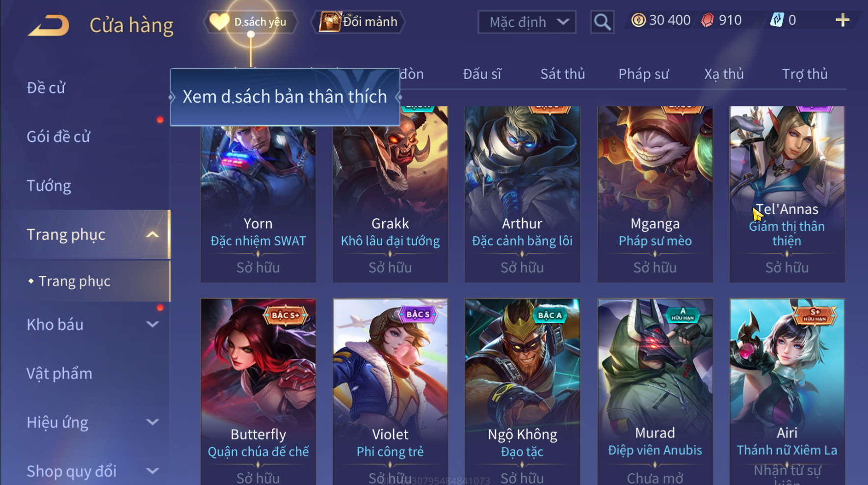Switch to the Pháp sư tab

pyautogui.click(x=643, y=74)
